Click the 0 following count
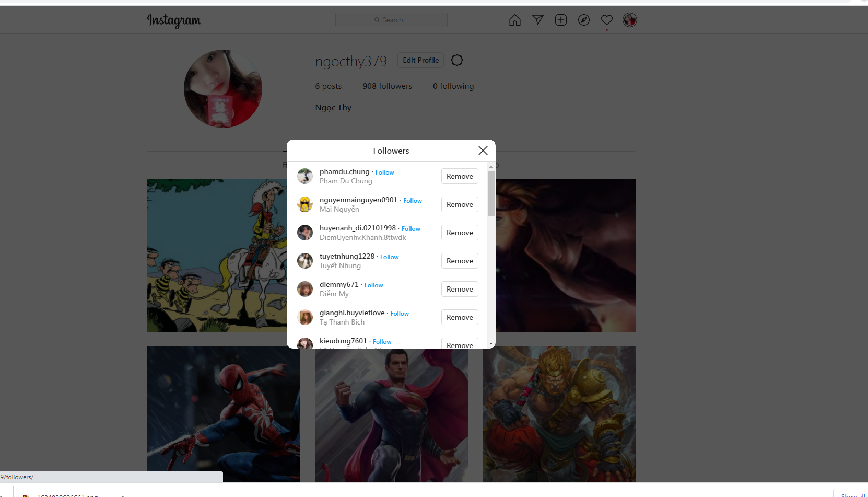This screenshot has height=497, width=868. click(x=453, y=86)
